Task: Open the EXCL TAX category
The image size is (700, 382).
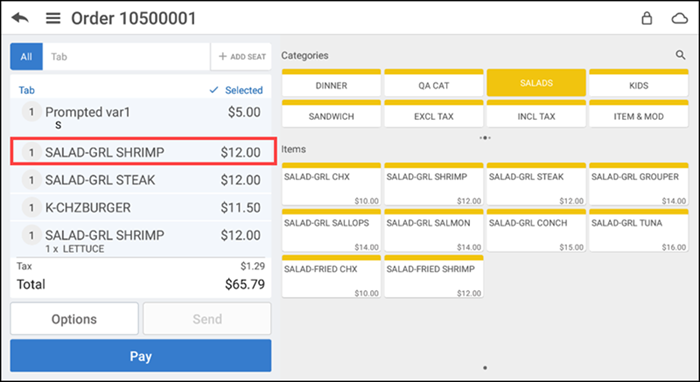Action: [x=433, y=113]
